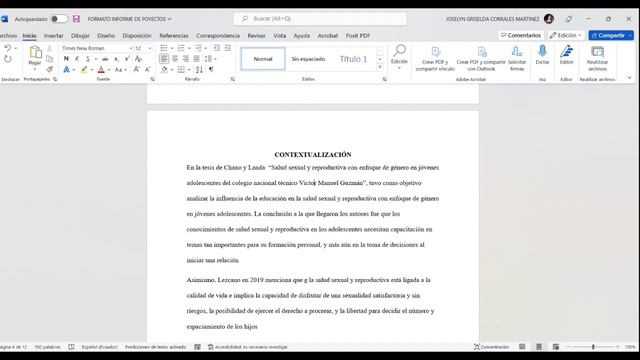Click the Comentarios button

tap(521, 36)
